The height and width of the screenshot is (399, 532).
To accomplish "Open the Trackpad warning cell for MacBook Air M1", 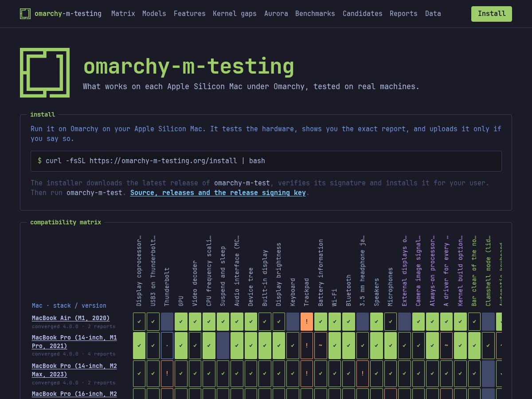I will pos(307,321).
